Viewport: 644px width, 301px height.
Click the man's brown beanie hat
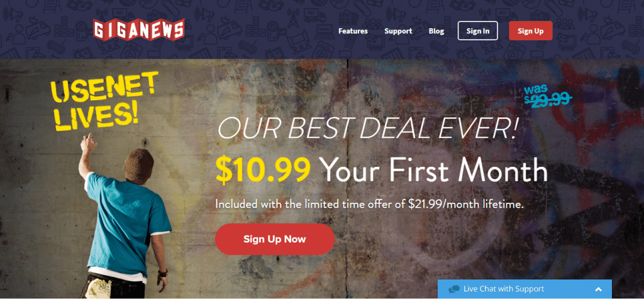click(139, 166)
